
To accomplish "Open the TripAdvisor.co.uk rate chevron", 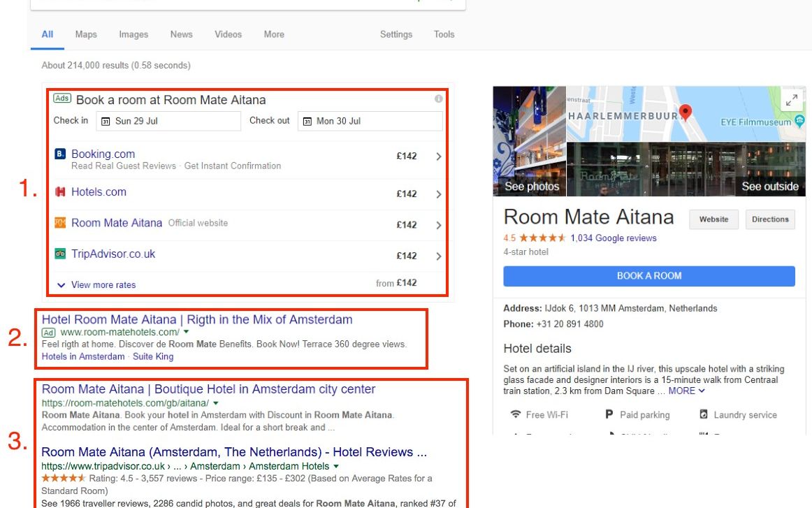I will (x=439, y=256).
